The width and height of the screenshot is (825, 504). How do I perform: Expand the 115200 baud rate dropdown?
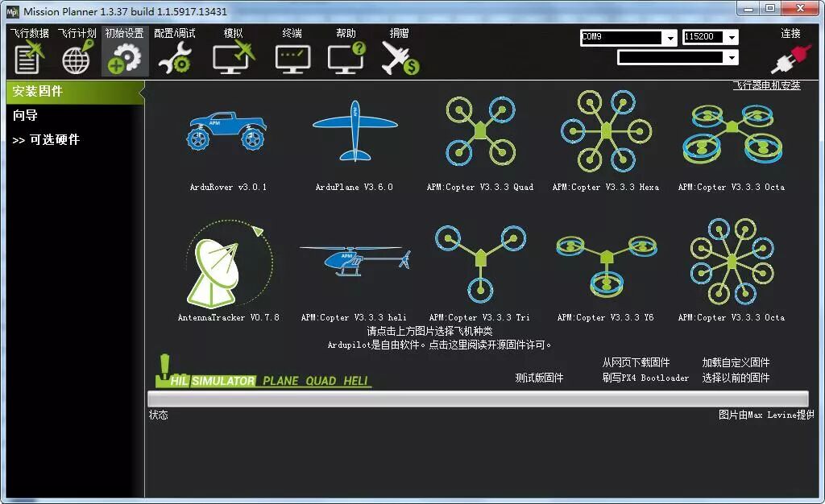coord(732,37)
